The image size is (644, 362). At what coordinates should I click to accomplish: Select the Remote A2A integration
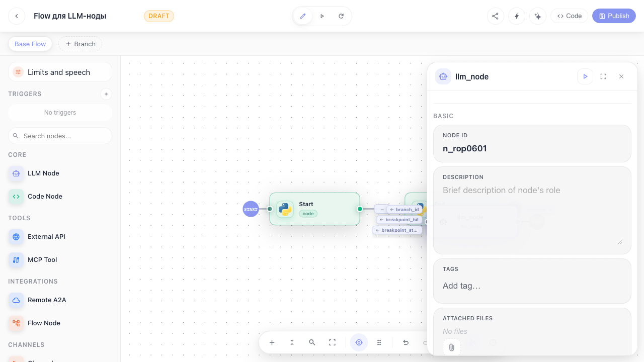tap(60, 300)
